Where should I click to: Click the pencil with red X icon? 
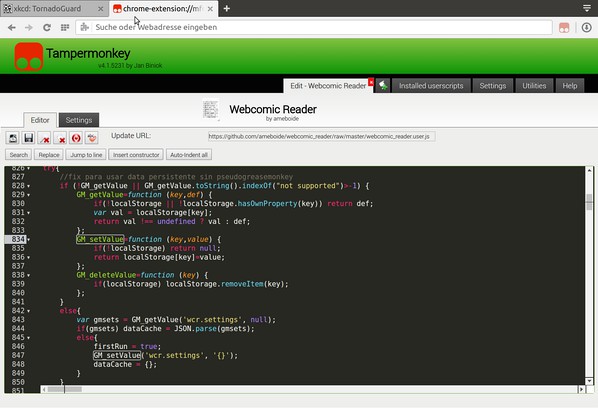click(45, 138)
